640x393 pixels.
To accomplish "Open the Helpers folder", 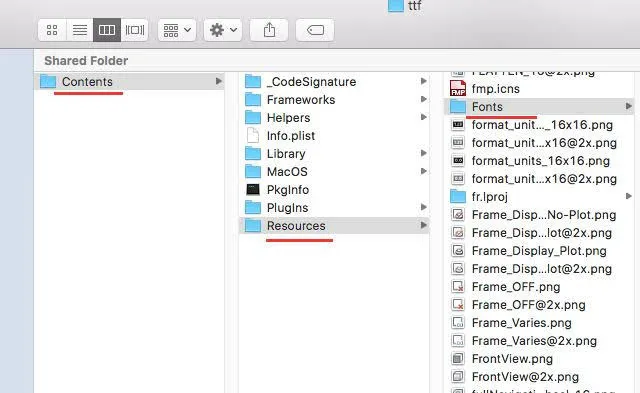I will tap(333, 118).
